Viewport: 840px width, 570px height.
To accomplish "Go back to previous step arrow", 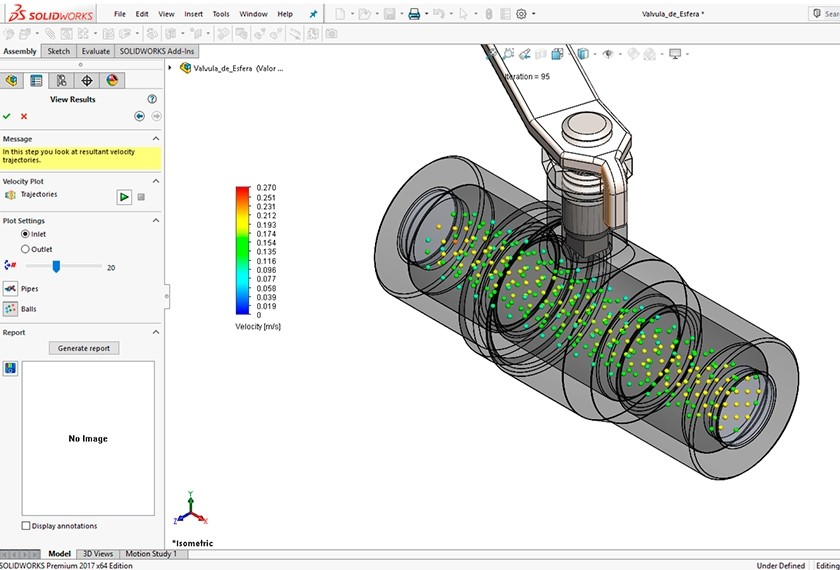I will pyautogui.click(x=140, y=116).
